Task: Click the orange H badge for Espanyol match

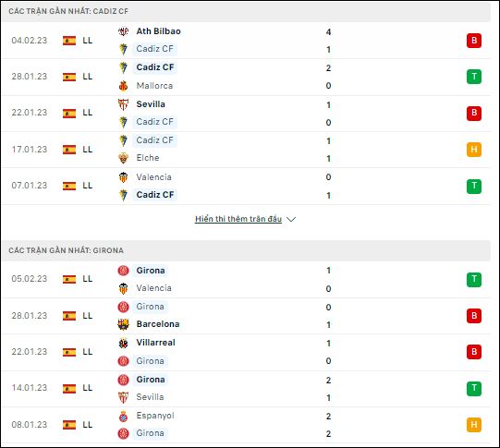Action: pyautogui.click(x=474, y=425)
